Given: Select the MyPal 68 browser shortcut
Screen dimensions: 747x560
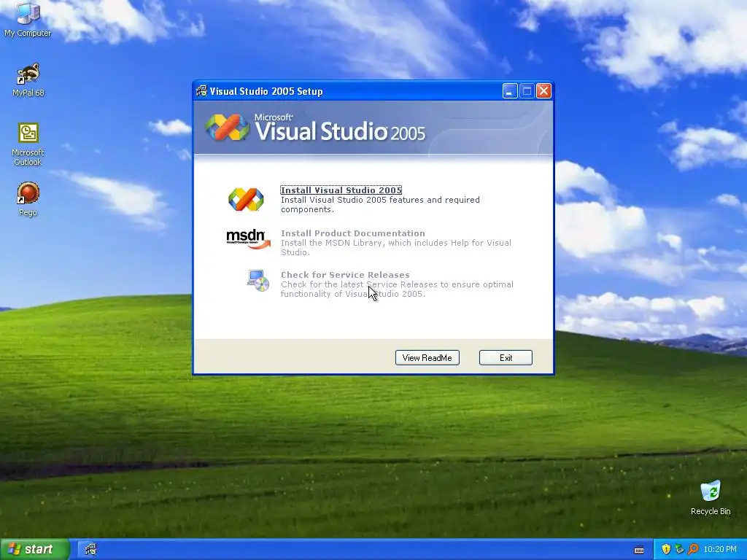Looking at the screenshot, I should click(x=28, y=79).
